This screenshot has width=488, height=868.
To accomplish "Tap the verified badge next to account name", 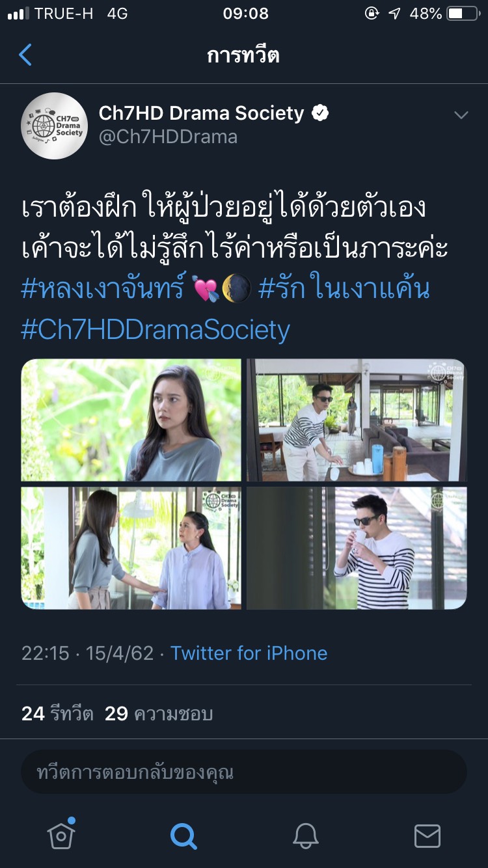I will coord(320,114).
